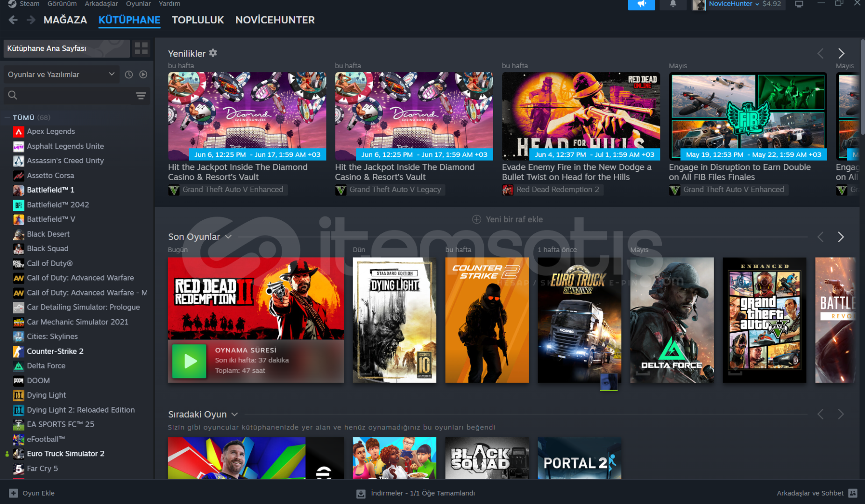
Task: Open the Yardım menu
Action: tap(170, 4)
